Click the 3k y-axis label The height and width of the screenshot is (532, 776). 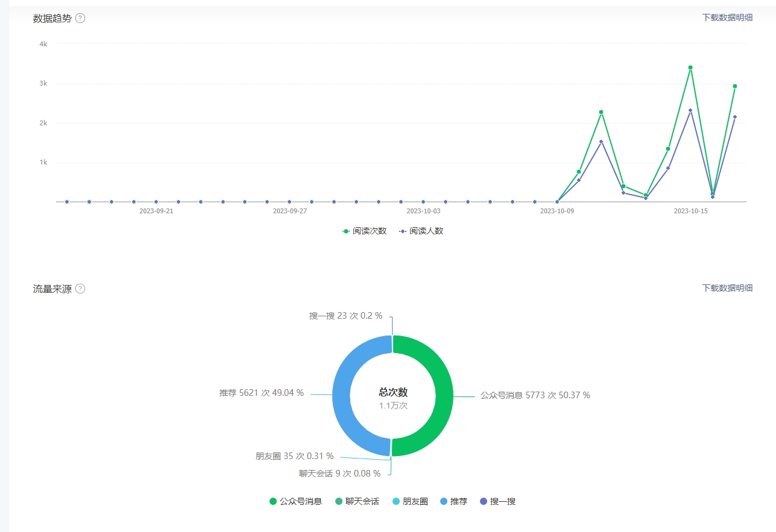tap(43, 83)
